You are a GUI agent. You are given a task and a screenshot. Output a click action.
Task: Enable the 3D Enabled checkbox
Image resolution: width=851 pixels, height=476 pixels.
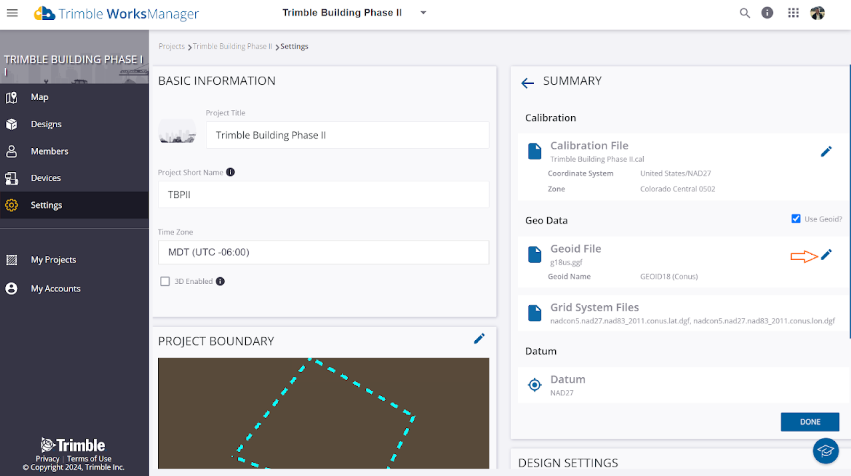165,281
